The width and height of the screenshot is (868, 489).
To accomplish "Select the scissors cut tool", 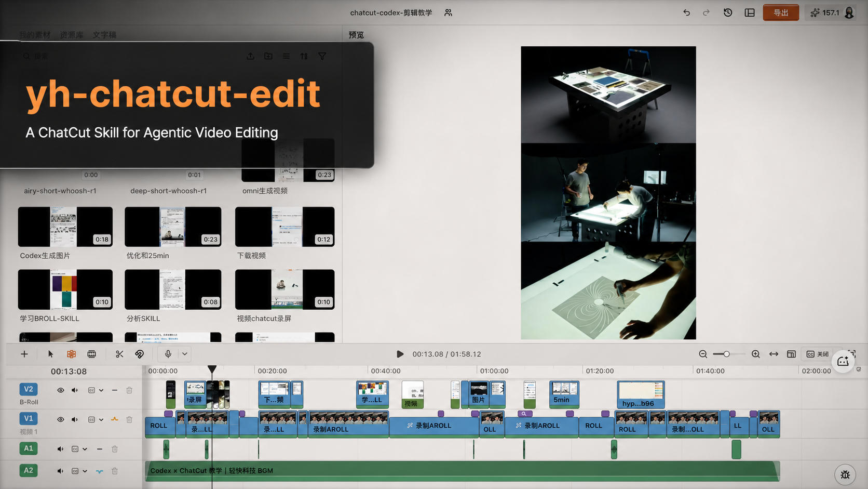I will [119, 354].
